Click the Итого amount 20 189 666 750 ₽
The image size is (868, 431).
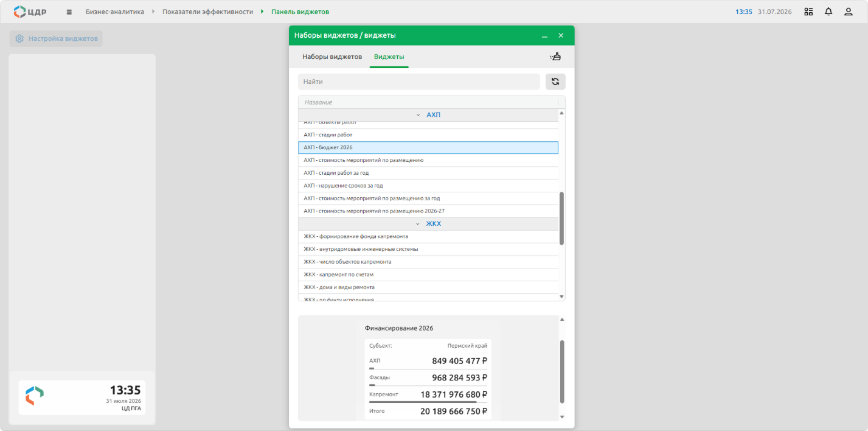click(x=454, y=412)
